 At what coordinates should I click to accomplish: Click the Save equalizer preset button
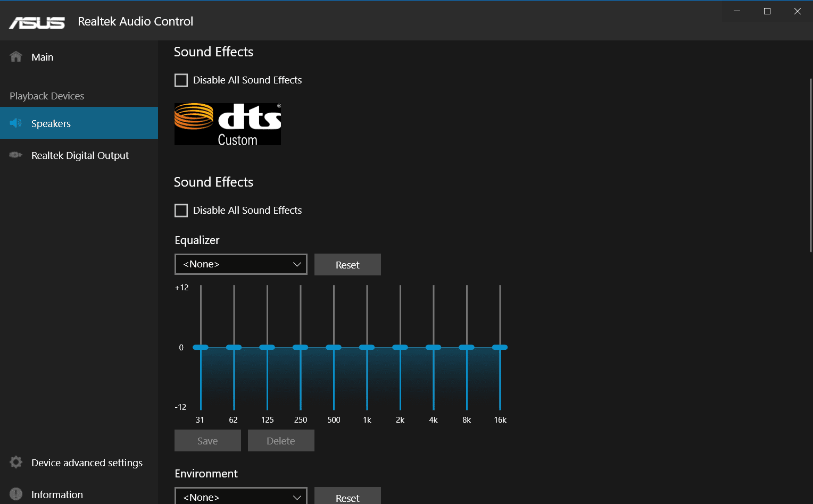point(208,441)
